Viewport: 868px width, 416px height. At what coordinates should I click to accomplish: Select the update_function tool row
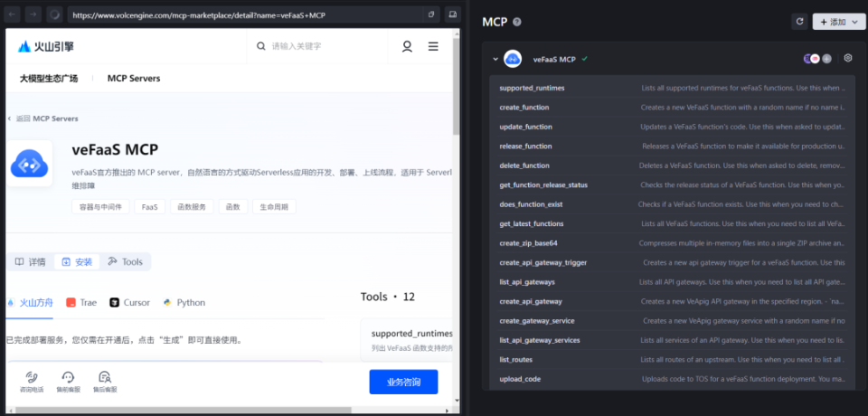(x=672, y=127)
